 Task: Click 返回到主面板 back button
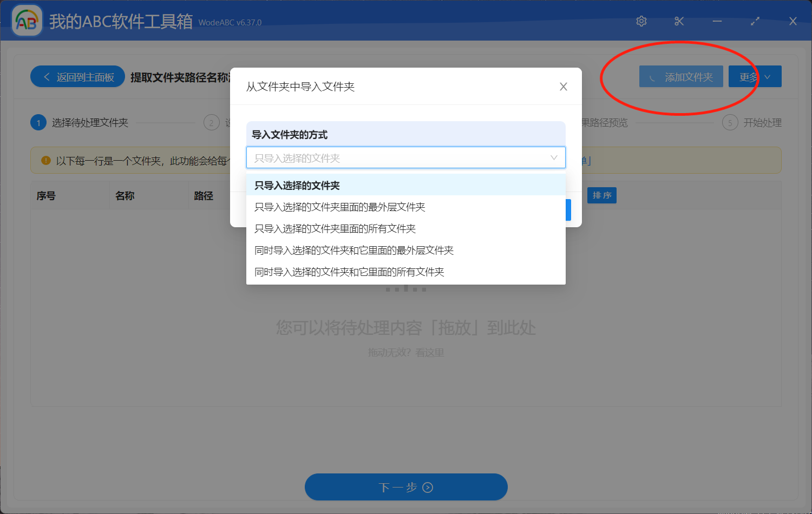pyautogui.click(x=78, y=77)
